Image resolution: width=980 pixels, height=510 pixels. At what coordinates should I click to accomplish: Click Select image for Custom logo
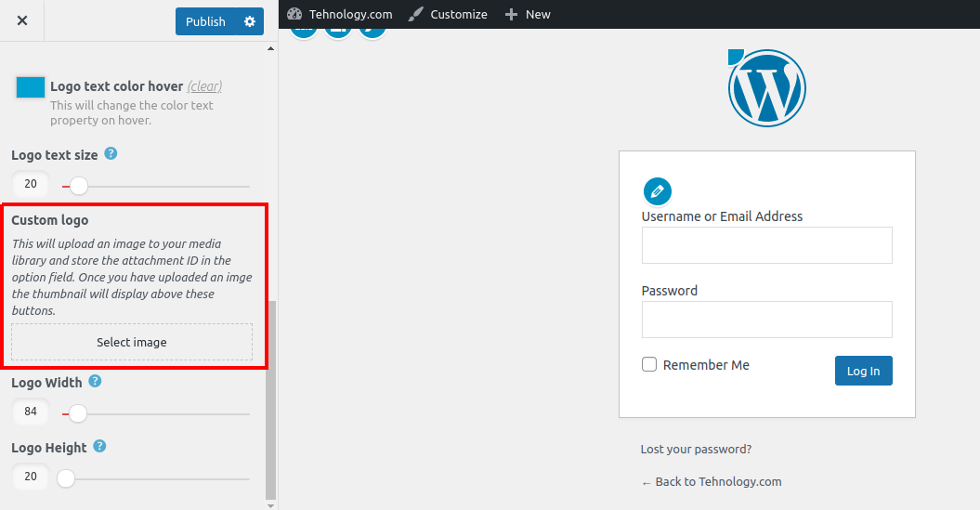click(x=132, y=342)
